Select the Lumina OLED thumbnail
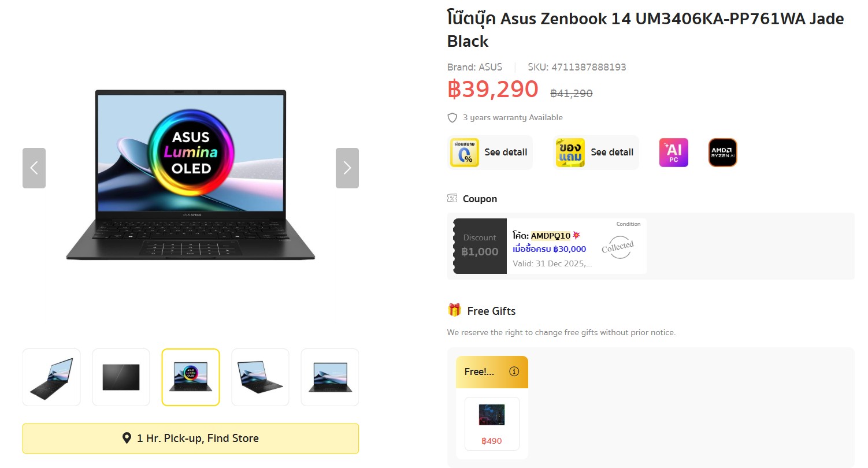 (191, 377)
